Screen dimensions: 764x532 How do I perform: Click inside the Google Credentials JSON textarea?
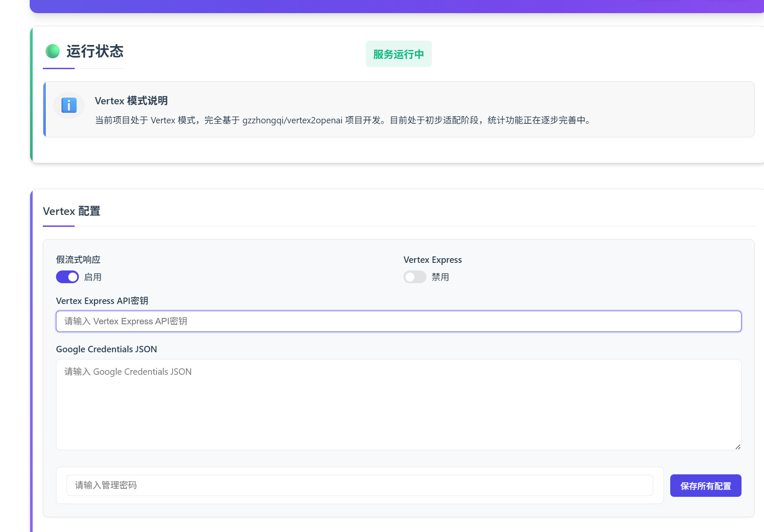pos(398,404)
